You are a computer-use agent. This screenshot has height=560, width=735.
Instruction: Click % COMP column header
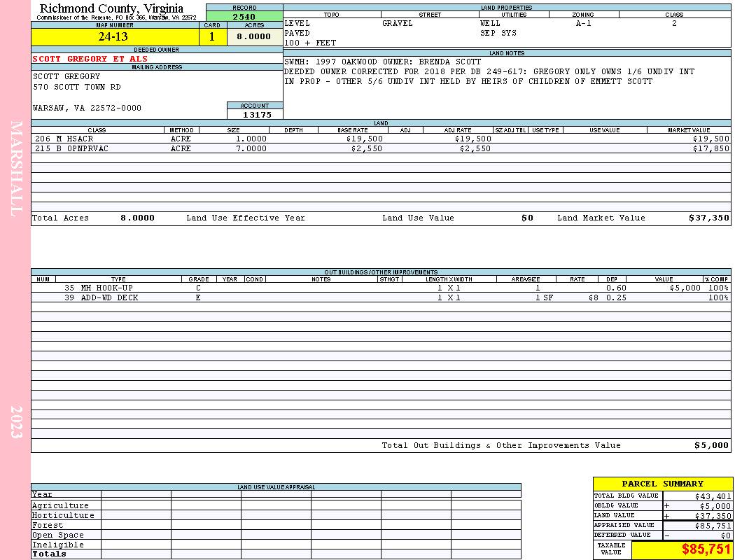[716, 279]
